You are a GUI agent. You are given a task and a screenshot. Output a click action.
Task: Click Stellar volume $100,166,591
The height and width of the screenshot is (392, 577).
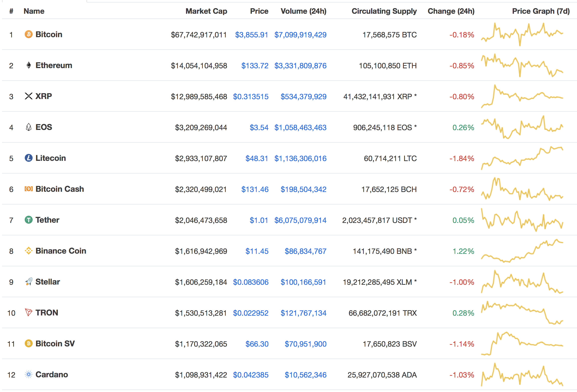pyautogui.click(x=303, y=282)
